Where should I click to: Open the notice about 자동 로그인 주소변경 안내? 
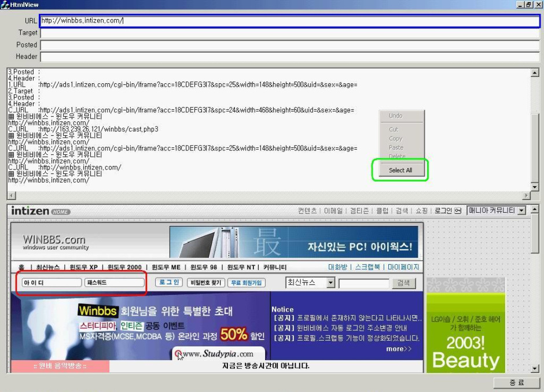coord(340,328)
